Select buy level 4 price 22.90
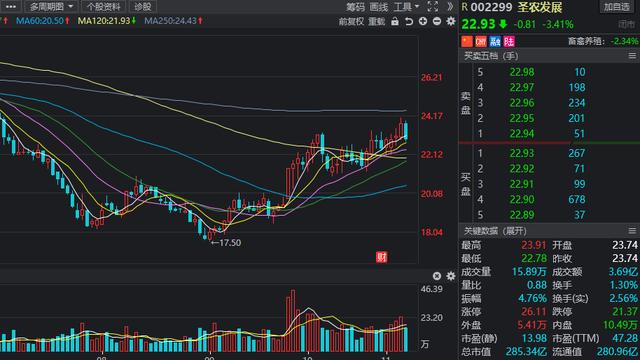Screen dimensions: 640x360 [x=522, y=200]
